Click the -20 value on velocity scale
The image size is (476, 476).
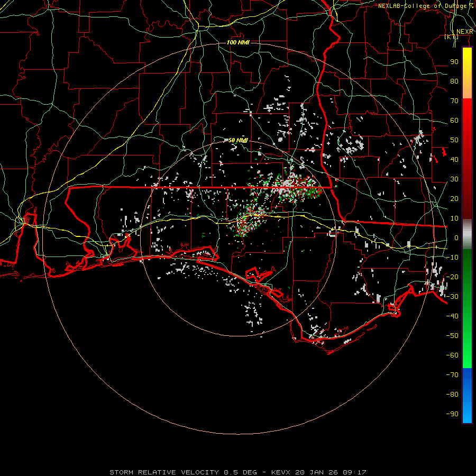pyautogui.click(x=452, y=277)
